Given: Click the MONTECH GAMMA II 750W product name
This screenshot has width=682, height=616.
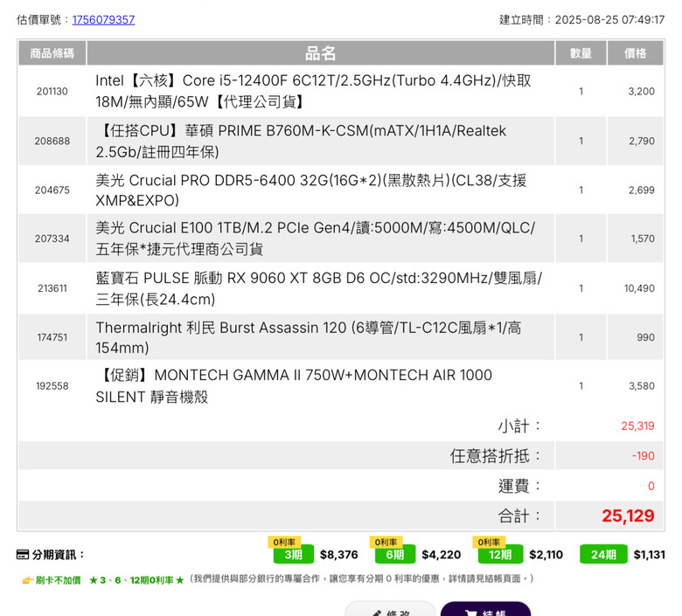Looking at the screenshot, I should 294,386.
